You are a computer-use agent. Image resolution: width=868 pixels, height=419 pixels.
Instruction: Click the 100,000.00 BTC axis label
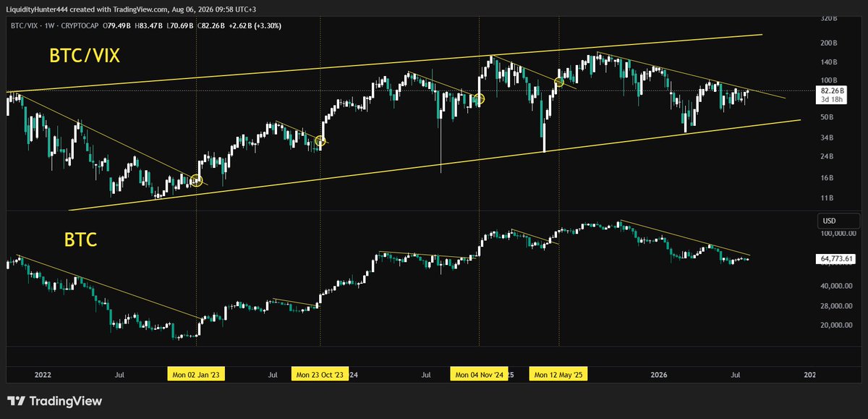[x=838, y=234]
